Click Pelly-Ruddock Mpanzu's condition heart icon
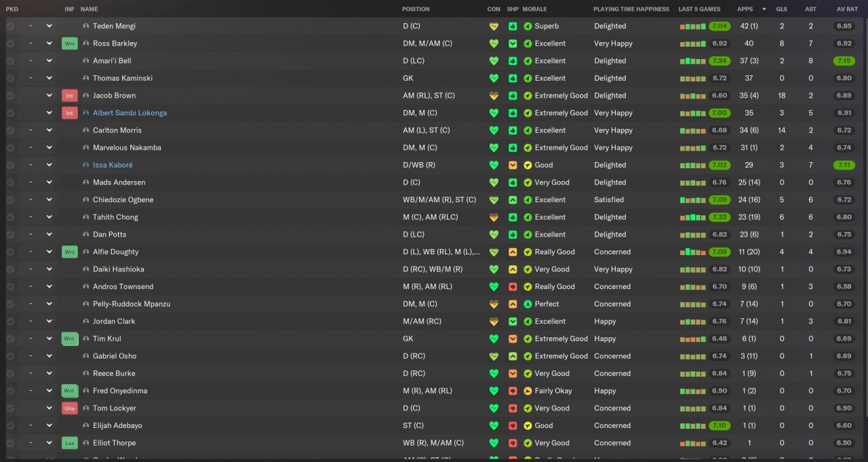868x462 pixels. [x=494, y=304]
